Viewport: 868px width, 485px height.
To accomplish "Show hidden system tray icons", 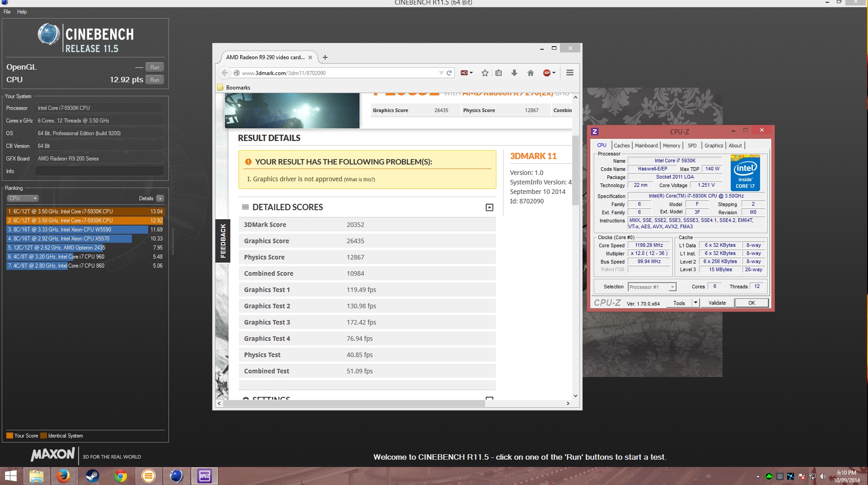I will click(758, 476).
